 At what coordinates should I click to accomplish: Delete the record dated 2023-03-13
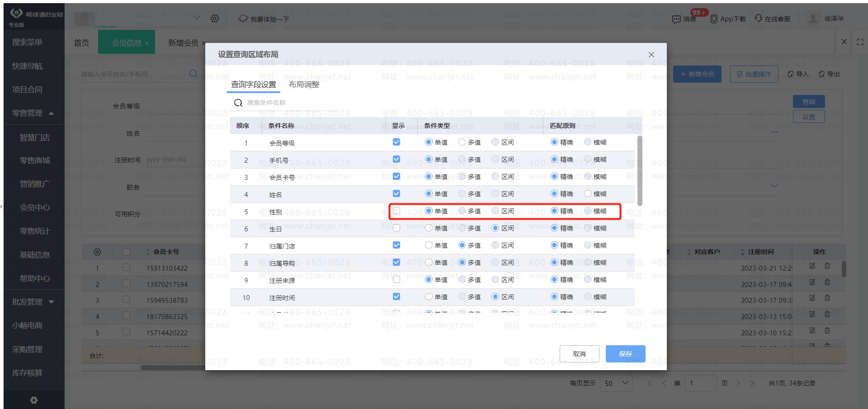827,314
